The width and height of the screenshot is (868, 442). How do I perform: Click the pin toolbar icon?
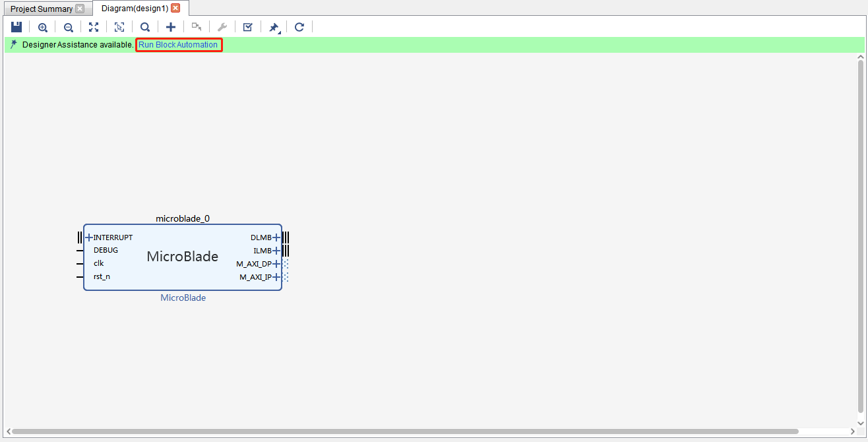pyautogui.click(x=274, y=27)
